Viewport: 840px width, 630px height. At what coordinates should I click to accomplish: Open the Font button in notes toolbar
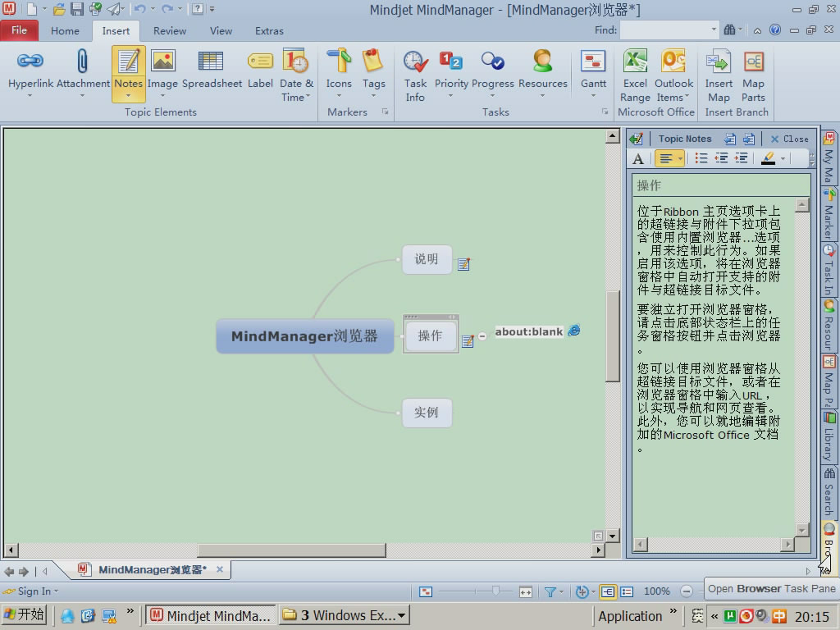[x=638, y=158]
